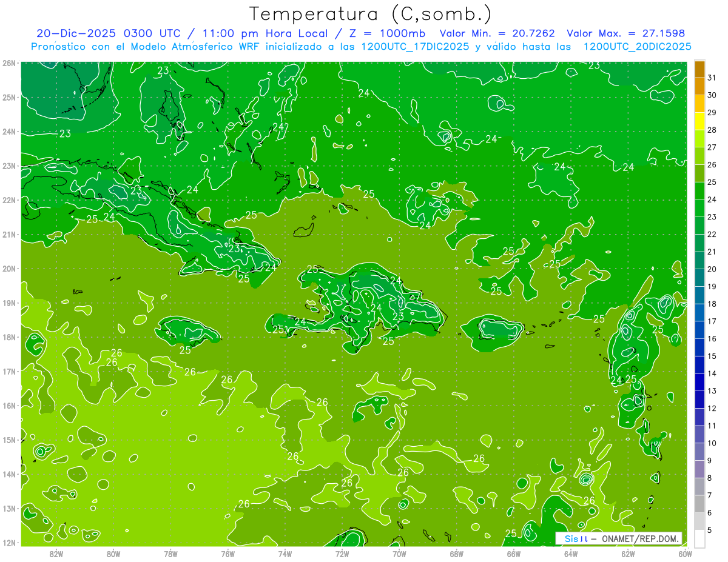Click the '23N' latitude axis label
Image resolution: width=728 pixels, height=562 pixels.
coord(9,166)
